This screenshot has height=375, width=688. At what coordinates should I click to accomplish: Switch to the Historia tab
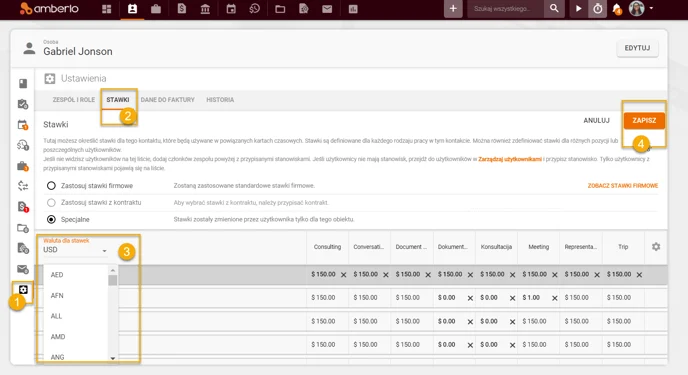tap(220, 100)
